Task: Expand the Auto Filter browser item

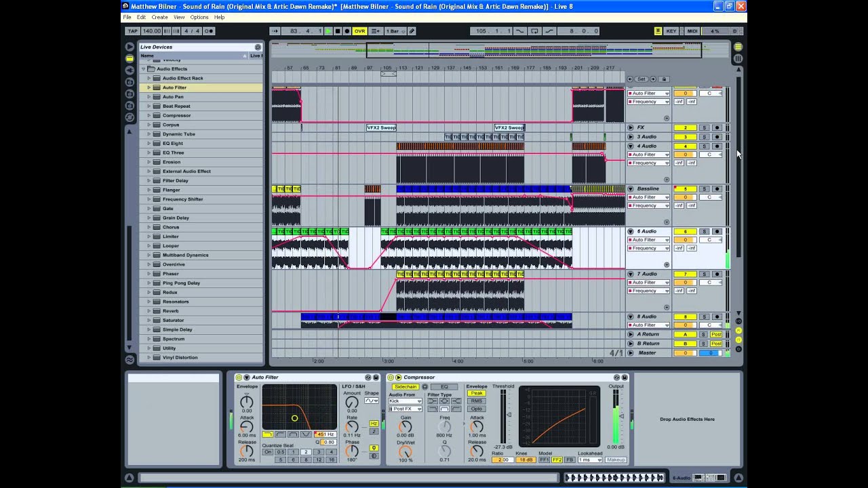Action: pos(149,87)
